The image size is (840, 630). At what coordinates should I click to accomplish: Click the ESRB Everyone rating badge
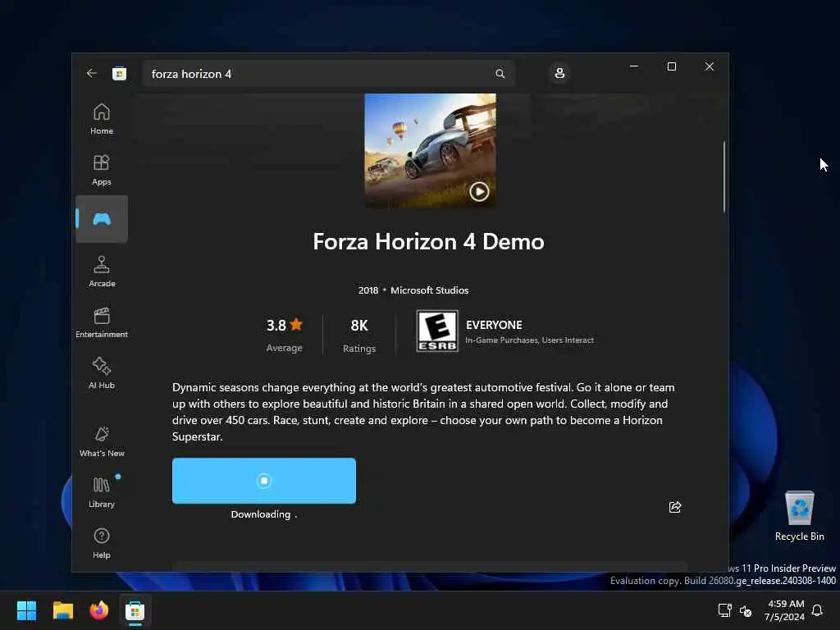point(437,331)
